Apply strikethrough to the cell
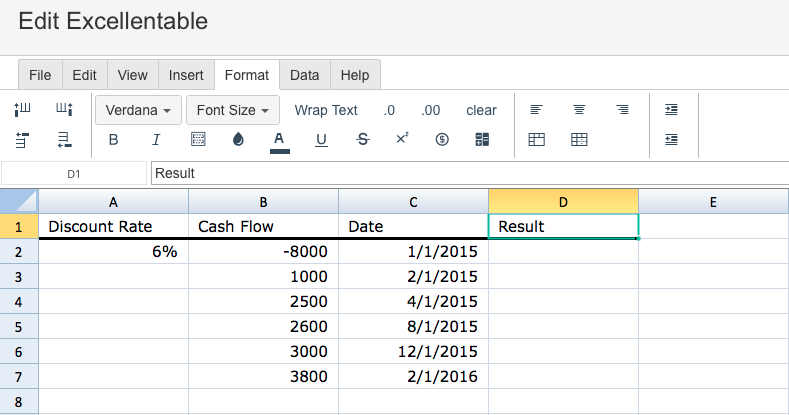The image size is (789, 415). (362, 140)
